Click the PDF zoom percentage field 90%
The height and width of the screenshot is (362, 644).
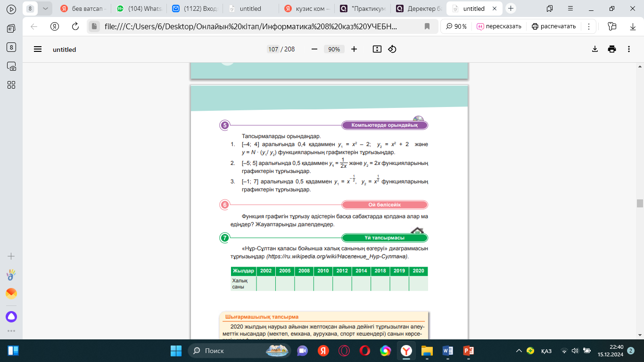(334, 49)
